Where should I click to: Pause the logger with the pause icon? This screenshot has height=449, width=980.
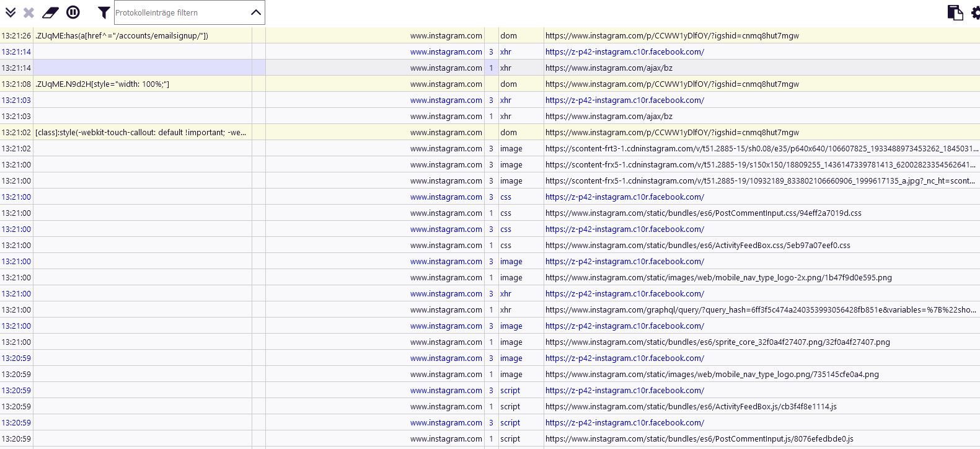pyautogui.click(x=73, y=12)
